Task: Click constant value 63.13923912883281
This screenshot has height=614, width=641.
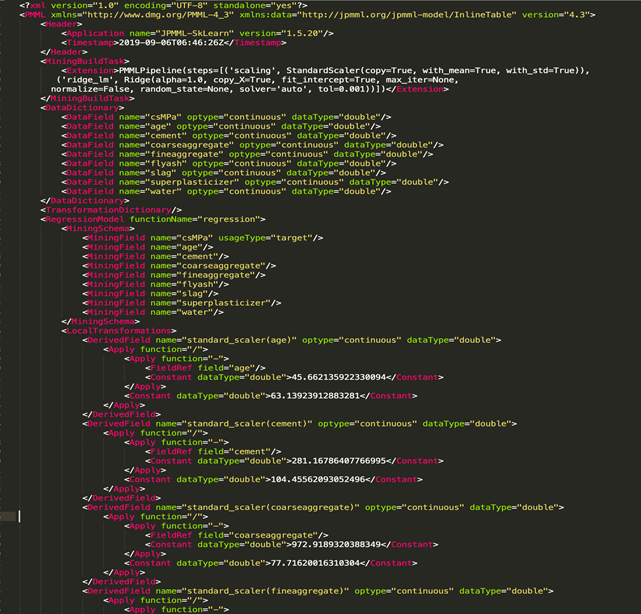Action: pos(315,396)
